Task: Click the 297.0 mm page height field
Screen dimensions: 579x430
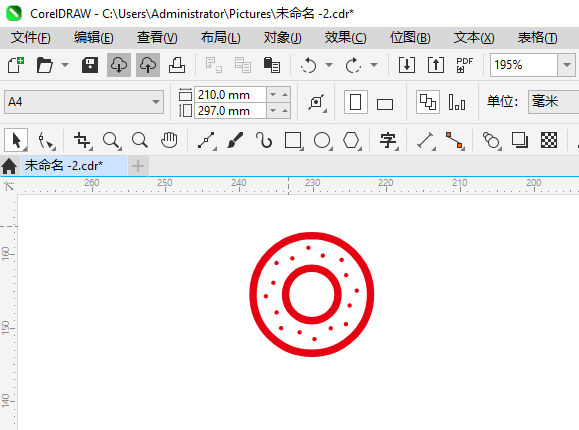Action: pos(230,110)
